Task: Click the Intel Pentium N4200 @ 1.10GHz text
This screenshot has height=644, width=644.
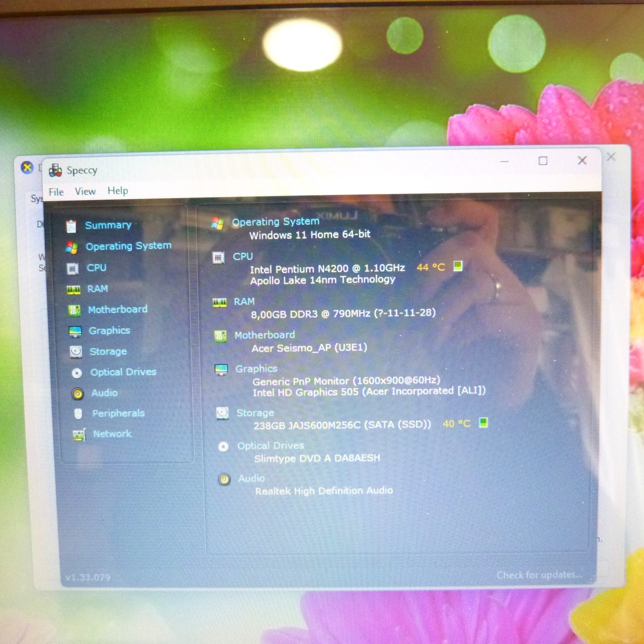Action: 328,268
